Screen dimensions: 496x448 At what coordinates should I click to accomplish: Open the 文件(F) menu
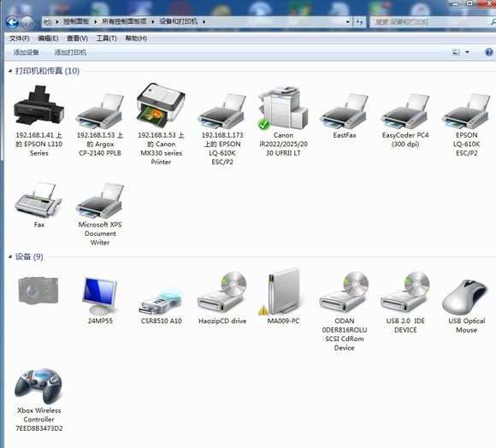tap(20, 38)
